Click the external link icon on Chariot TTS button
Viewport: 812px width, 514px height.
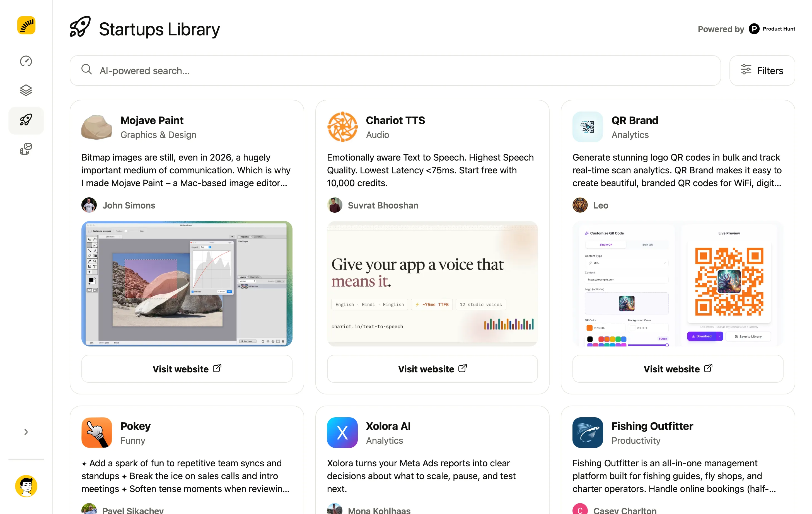pos(463,368)
